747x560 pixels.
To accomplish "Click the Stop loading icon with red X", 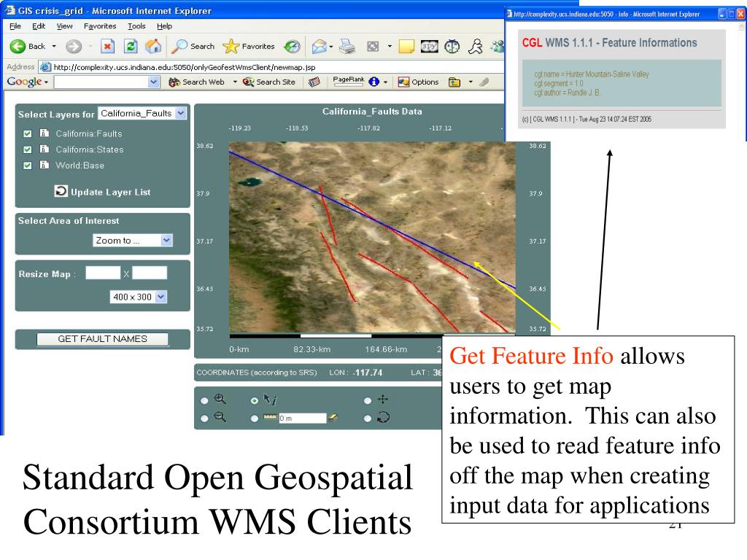I will point(108,46).
